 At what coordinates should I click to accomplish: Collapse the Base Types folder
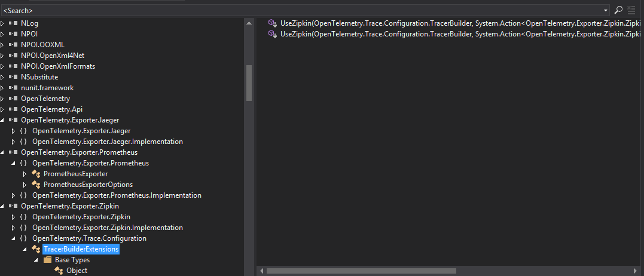36,260
